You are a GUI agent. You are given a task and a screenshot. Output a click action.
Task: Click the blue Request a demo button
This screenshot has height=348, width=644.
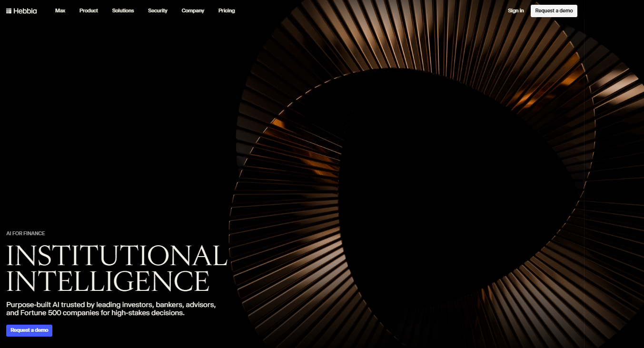[x=29, y=330]
